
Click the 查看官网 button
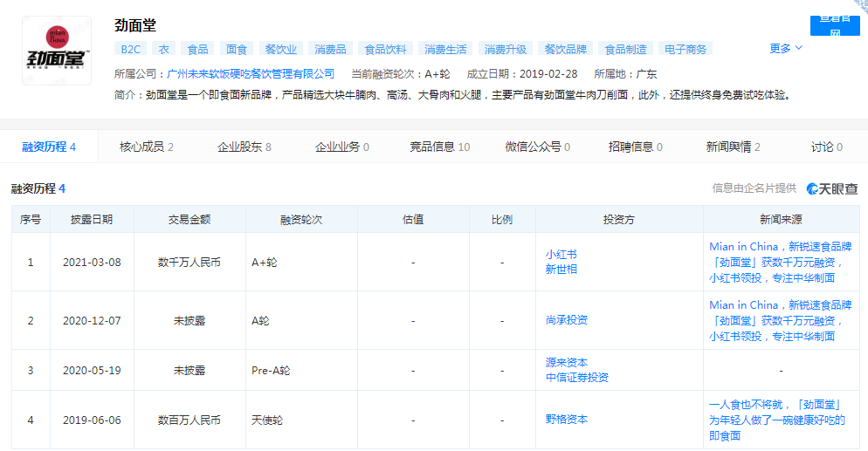834,25
